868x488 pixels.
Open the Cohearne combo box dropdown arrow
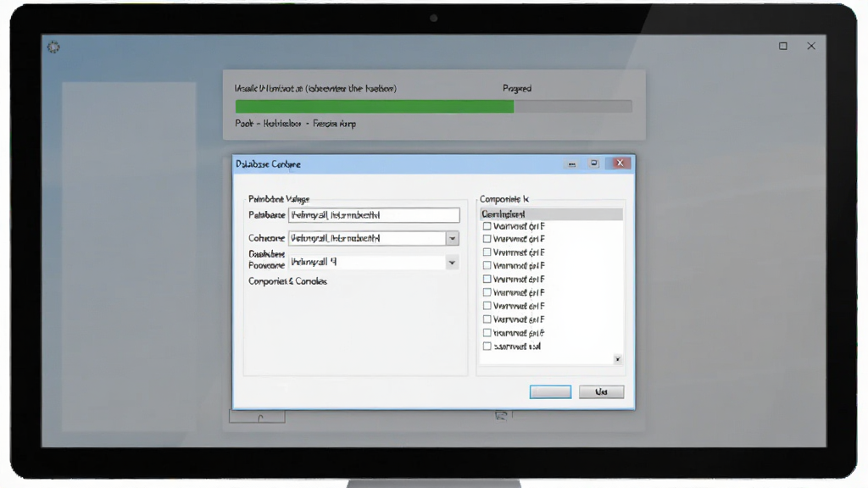tap(453, 238)
